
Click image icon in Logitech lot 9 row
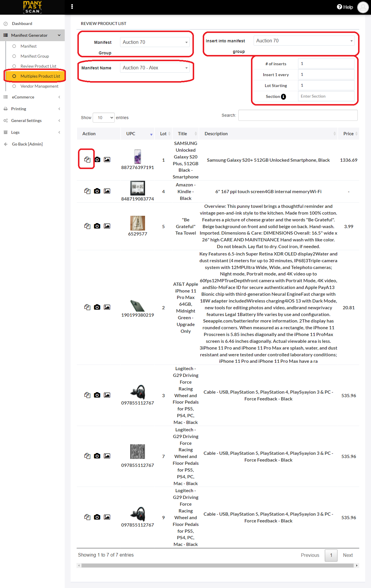tap(107, 517)
